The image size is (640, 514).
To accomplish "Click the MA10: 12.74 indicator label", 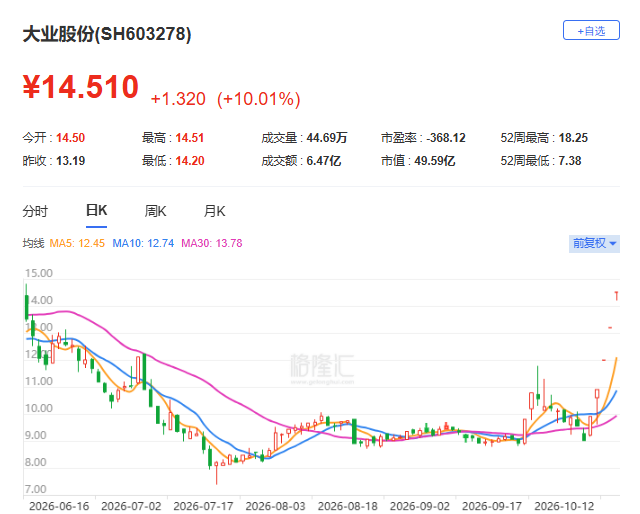I will [143, 243].
